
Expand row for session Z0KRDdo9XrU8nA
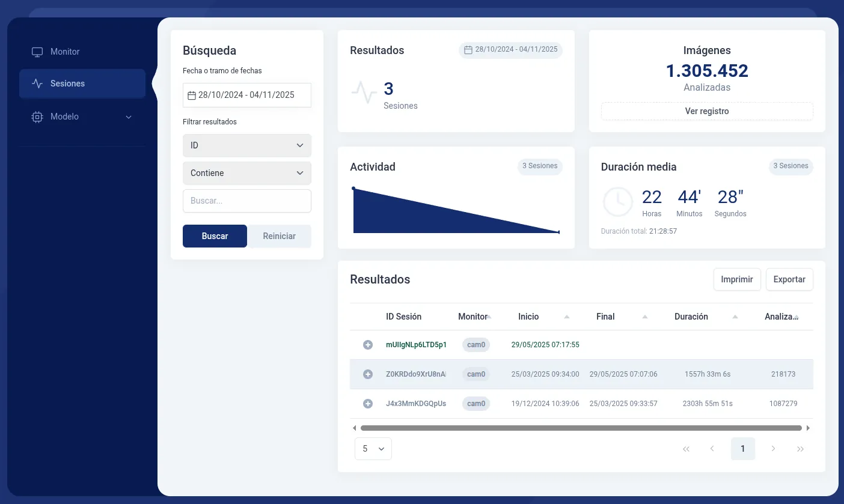pyautogui.click(x=368, y=374)
